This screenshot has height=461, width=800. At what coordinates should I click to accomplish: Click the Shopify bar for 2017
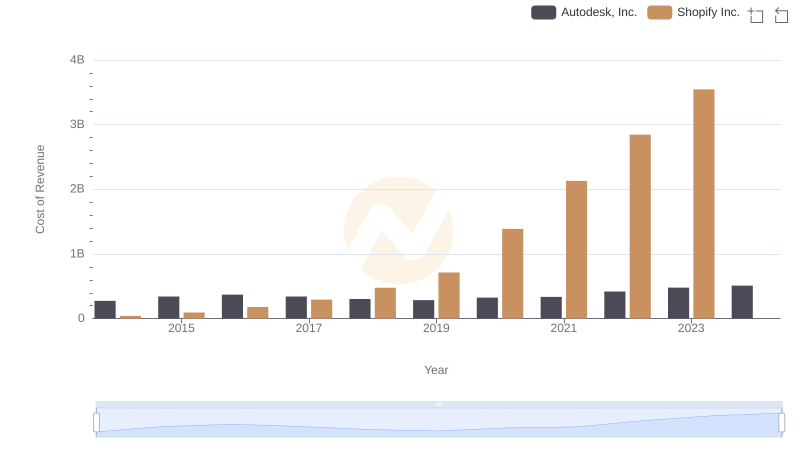pyautogui.click(x=321, y=309)
